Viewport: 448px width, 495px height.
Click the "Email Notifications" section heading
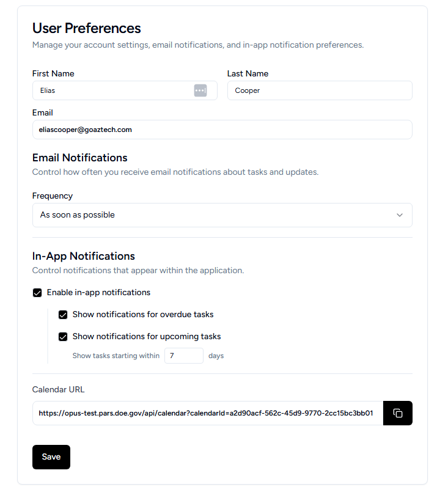coord(79,158)
